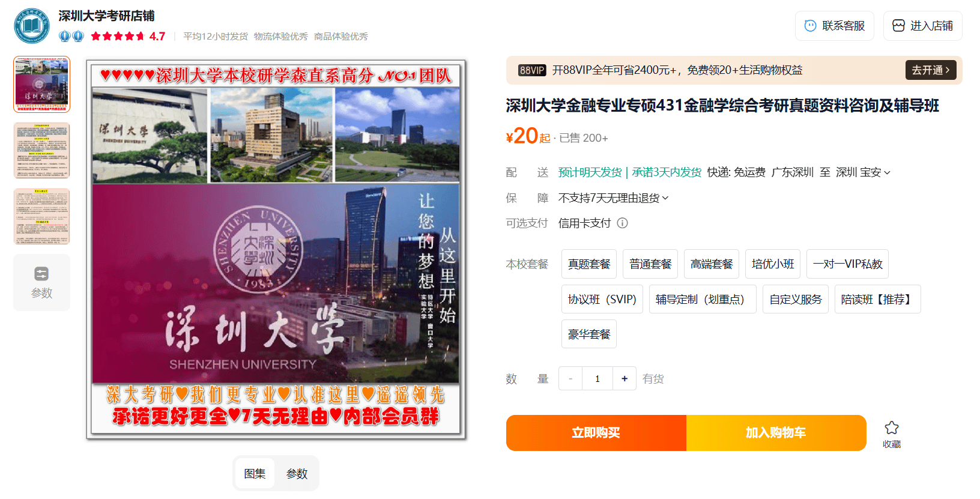
Task: Decrease quantity with the minus button
Action: (x=570, y=378)
